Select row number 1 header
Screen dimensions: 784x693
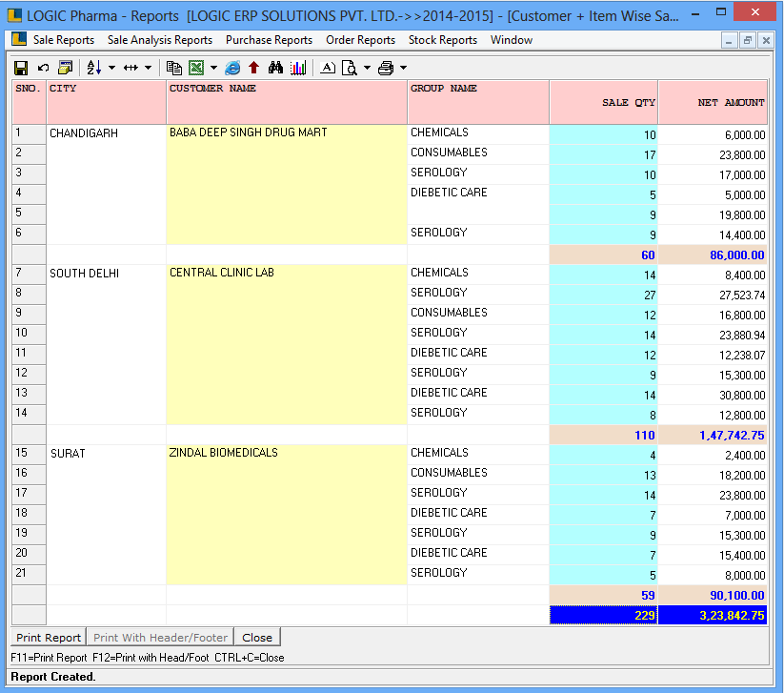(29, 134)
